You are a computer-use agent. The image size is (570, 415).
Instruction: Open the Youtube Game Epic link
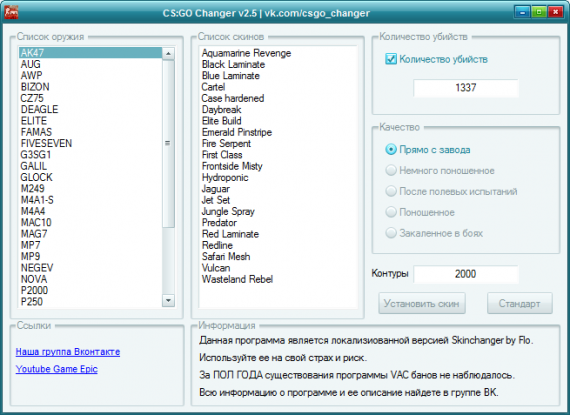point(56,369)
